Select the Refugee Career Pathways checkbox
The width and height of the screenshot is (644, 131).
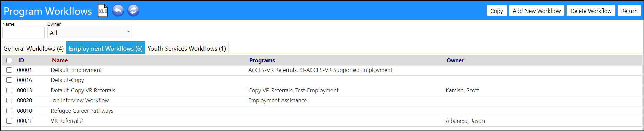pyautogui.click(x=9, y=111)
